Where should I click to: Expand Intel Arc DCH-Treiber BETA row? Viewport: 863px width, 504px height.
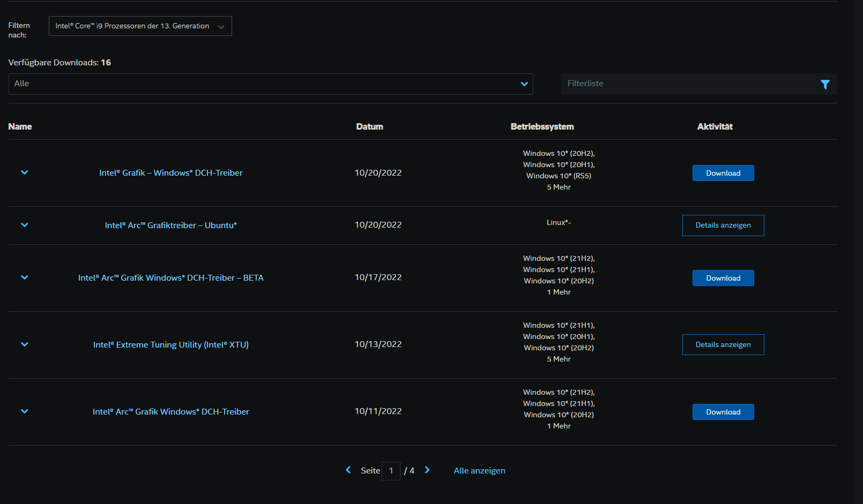coord(24,277)
